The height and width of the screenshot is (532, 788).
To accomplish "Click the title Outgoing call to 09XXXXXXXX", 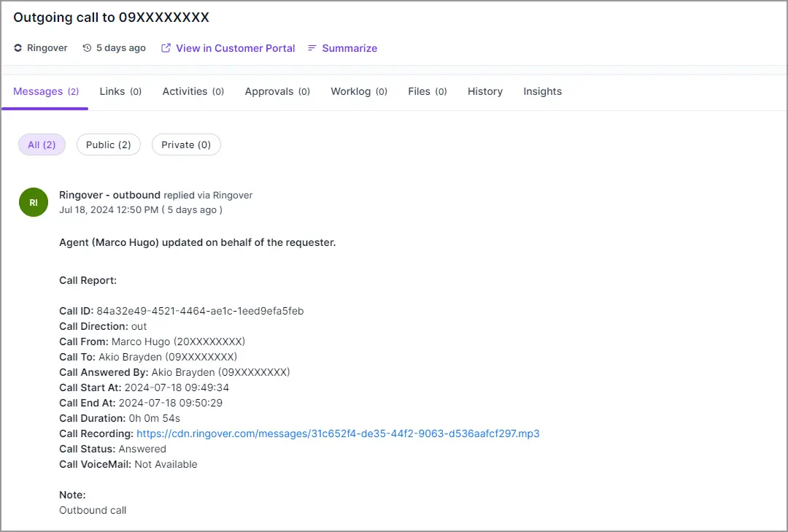I will 111,18.
